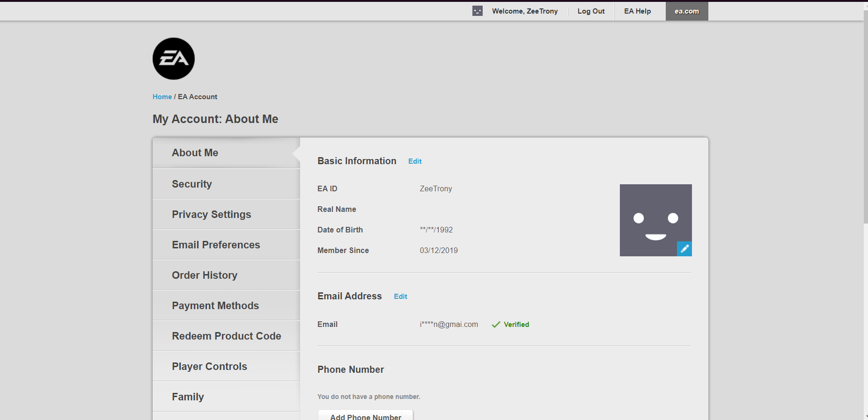Edit the Email Address section
Viewport: 868px width, 420px height.
400,297
